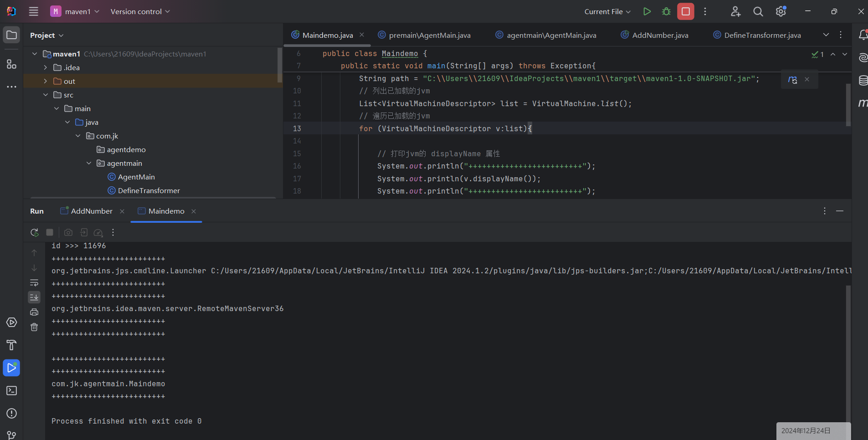
Task: Open the Git version control tool window icon
Action: [x=11, y=435]
